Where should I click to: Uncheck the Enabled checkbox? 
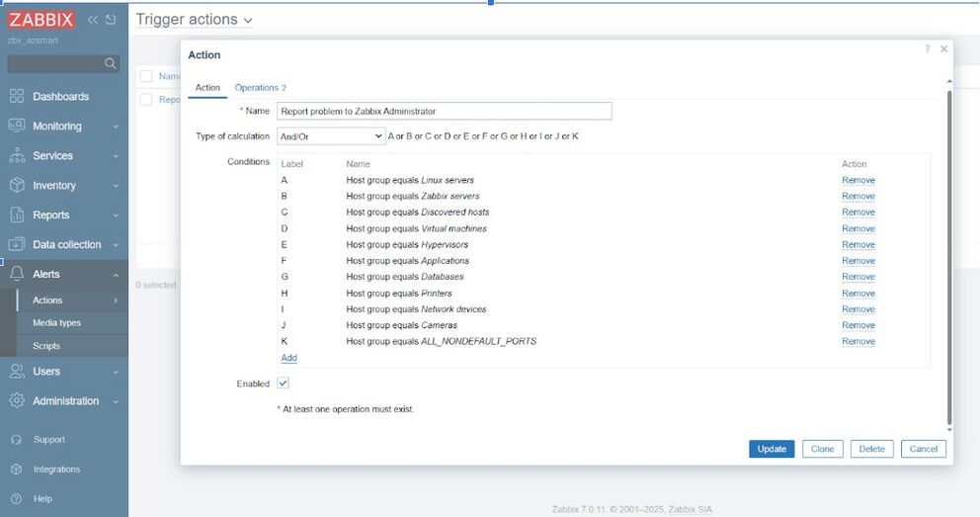(x=284, y=383)
